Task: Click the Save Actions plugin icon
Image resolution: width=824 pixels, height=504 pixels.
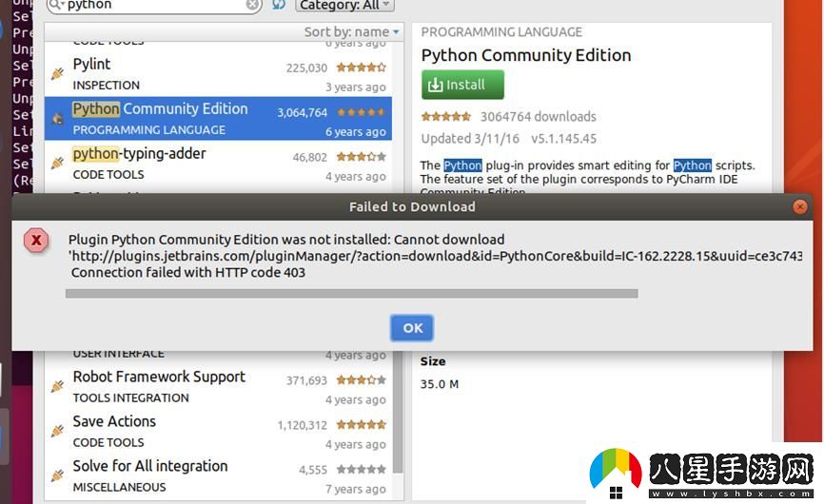Action: coord(57,432)
